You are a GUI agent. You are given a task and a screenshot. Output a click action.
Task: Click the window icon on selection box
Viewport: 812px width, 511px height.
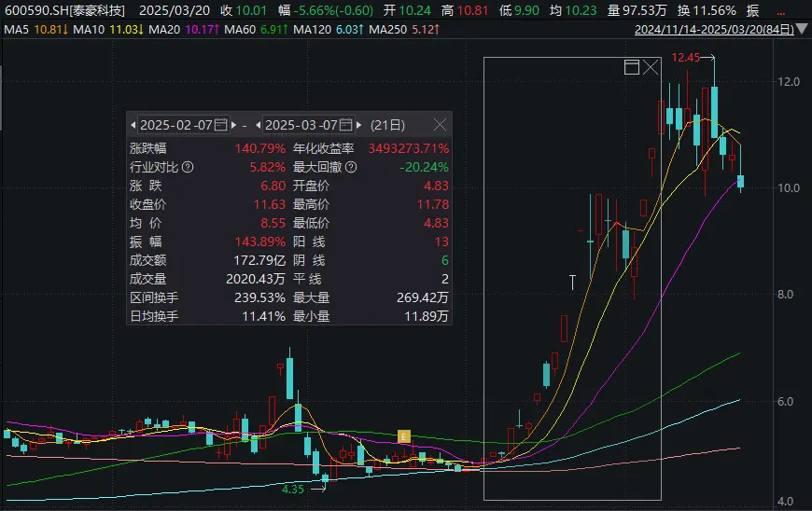point(631,67)
